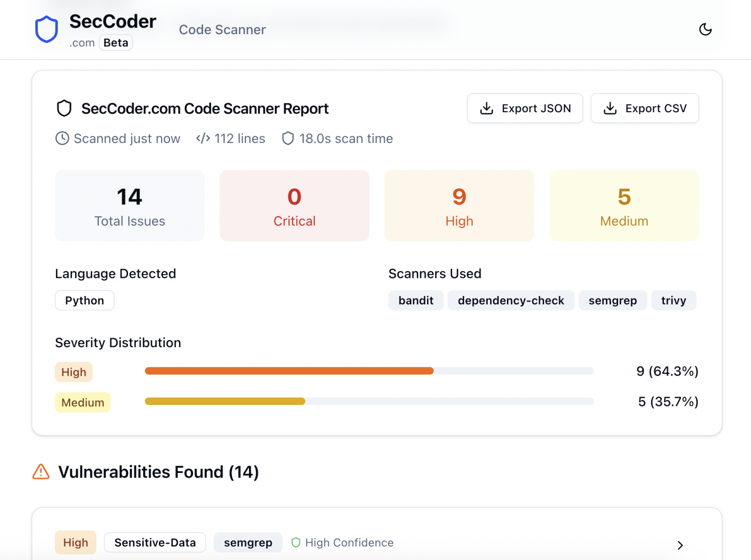Export the report as JSON
This screenshot has width=751, height=560.
pyautogui.click(x=525, y=108)
